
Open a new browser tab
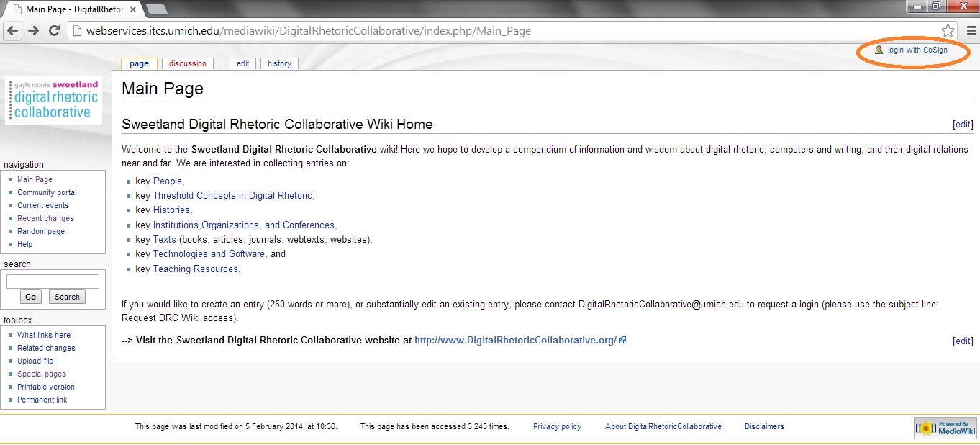[x=156, y=9]
